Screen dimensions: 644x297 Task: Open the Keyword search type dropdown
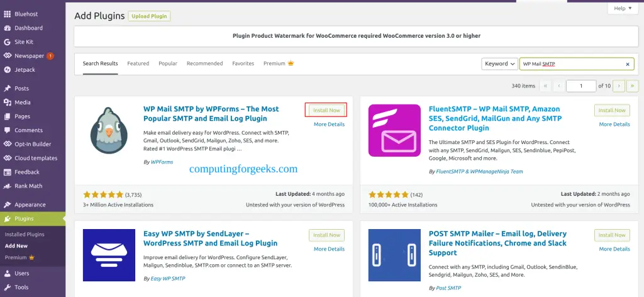click(499, 64)
